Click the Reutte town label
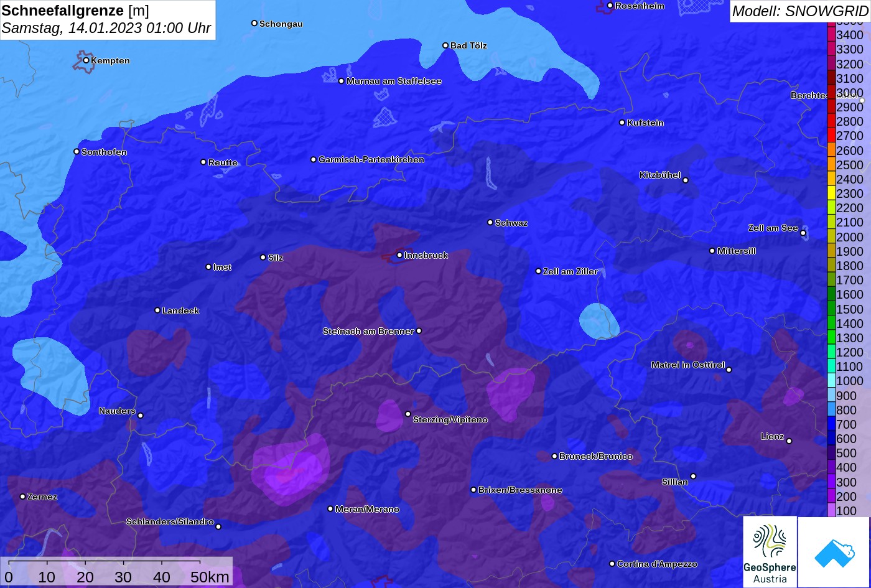 (223, 162)
